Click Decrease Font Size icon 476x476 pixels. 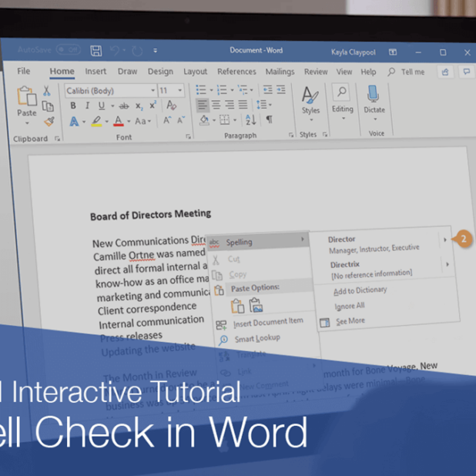pyautogui.click(x=181, y=120)
